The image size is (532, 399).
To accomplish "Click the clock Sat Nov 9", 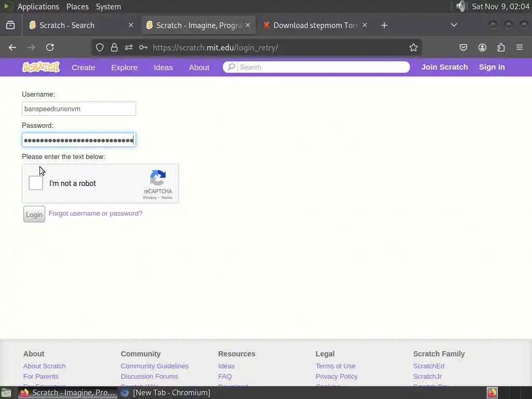I will (x=501, y=7).
